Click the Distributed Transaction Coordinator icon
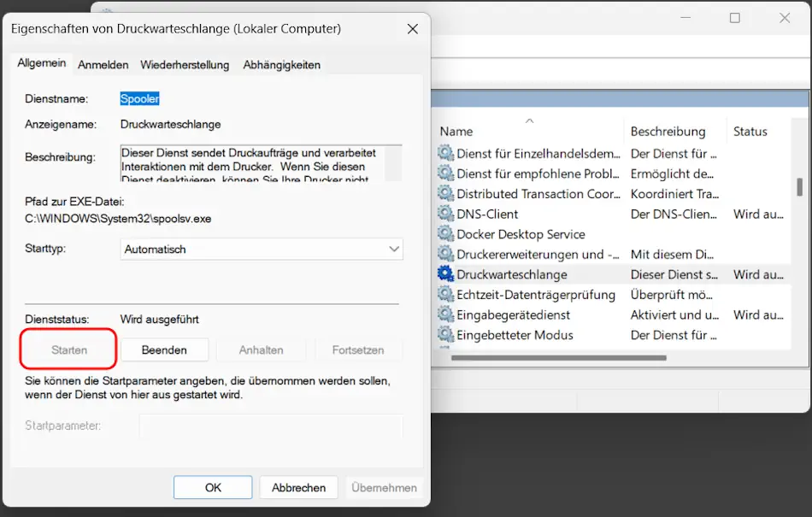 (x=445, y=194)
